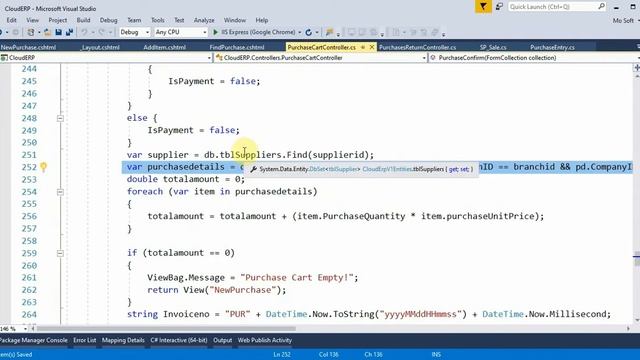Image resolution: width=640 pixels, height=360 pixels.
Task: Click the Redo arrow icon
Action: coord(101,32)
